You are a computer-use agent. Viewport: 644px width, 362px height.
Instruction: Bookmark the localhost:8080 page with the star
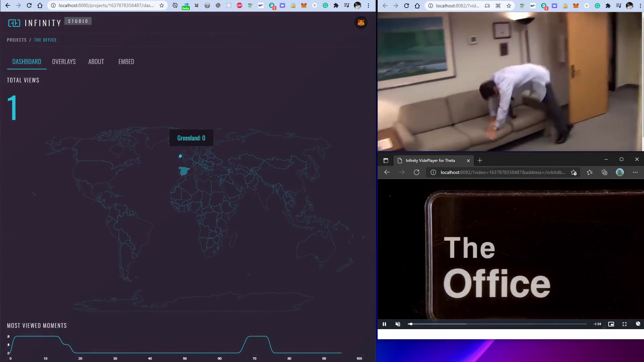(162, 6)
